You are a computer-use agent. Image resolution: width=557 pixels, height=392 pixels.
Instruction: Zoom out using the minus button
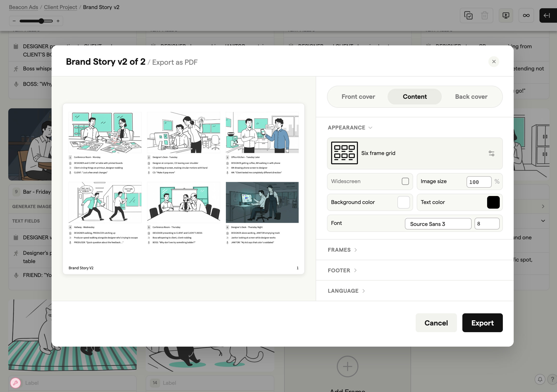pyautogui.click(x=14, y=21)
